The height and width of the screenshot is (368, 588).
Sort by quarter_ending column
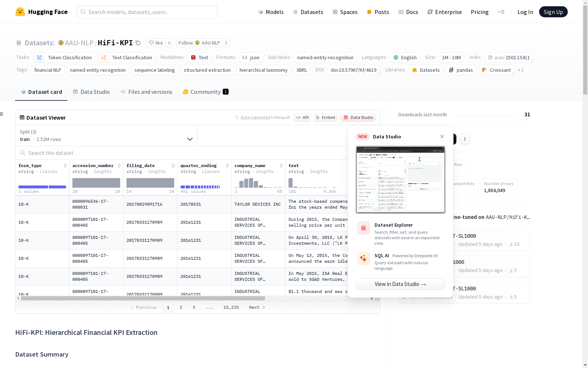pos(227,166)
